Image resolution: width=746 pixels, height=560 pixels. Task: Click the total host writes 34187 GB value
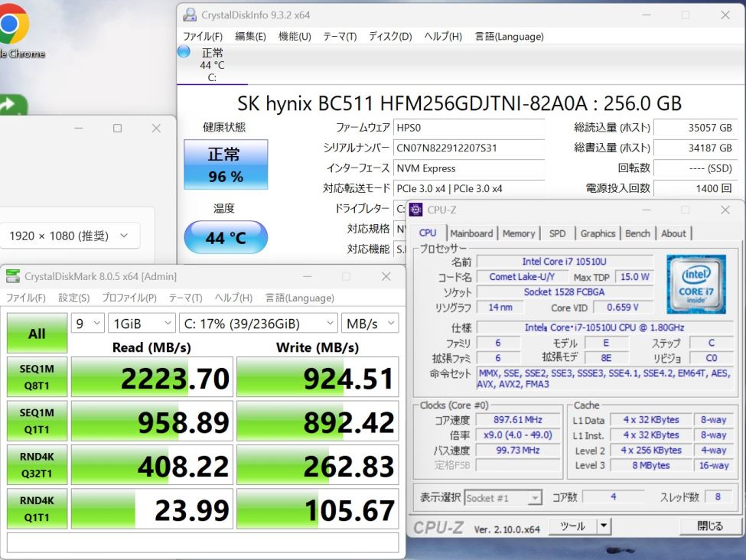pyautogui.click(x=696, y=148)
